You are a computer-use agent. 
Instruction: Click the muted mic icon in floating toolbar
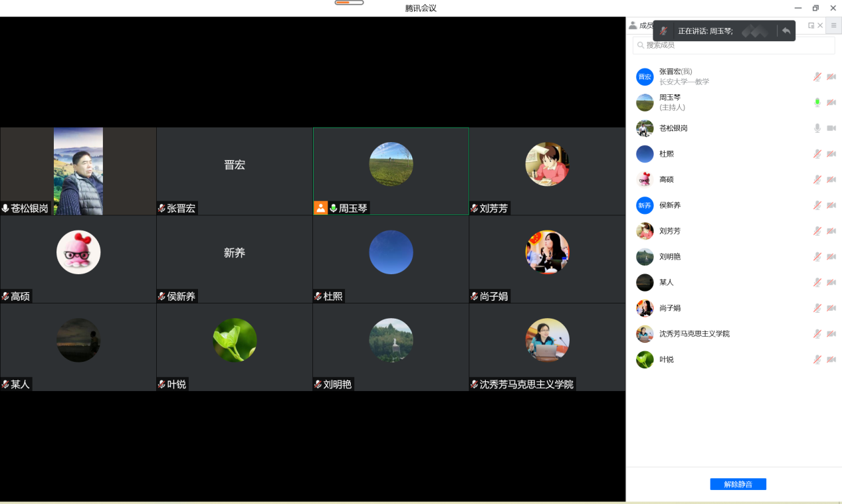[663, 31]
